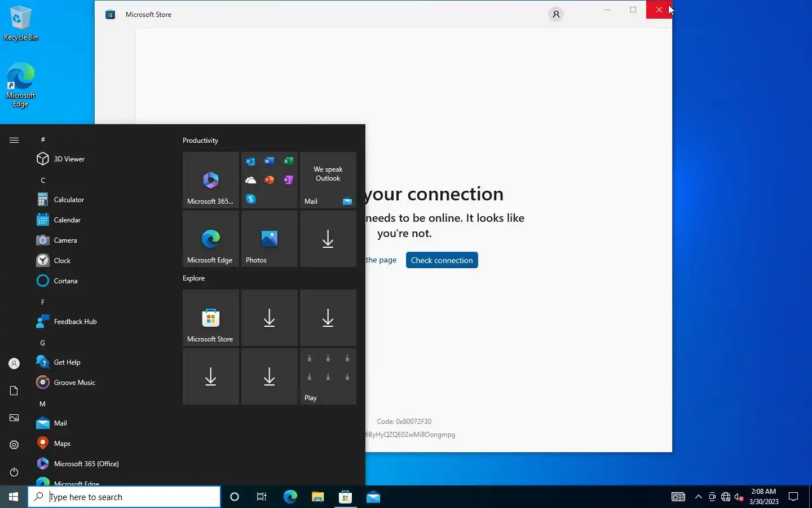Jump to letter # section header

[x=43, y=139]
